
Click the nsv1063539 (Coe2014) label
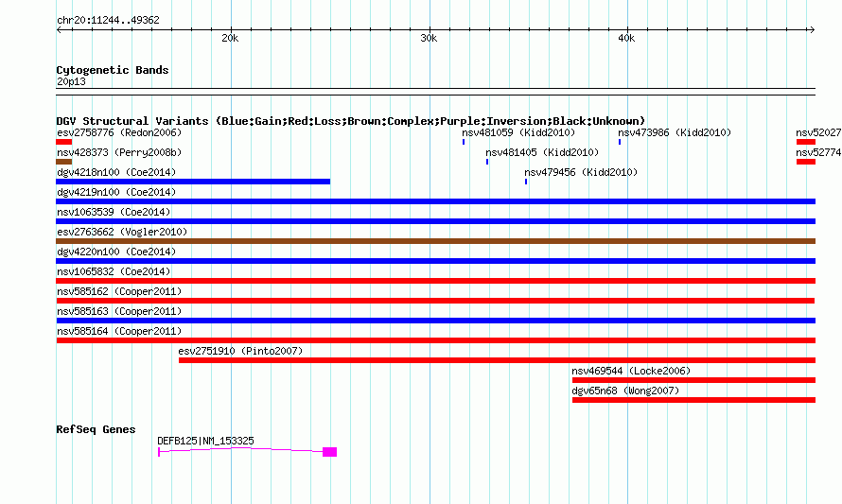point(114,212)
